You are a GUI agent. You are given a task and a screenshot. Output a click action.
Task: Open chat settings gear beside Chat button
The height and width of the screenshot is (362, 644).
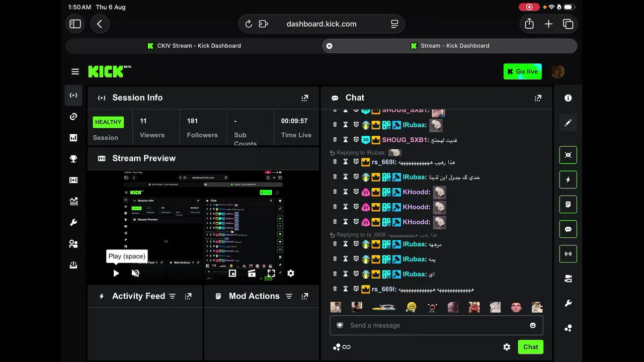(507, 347)
